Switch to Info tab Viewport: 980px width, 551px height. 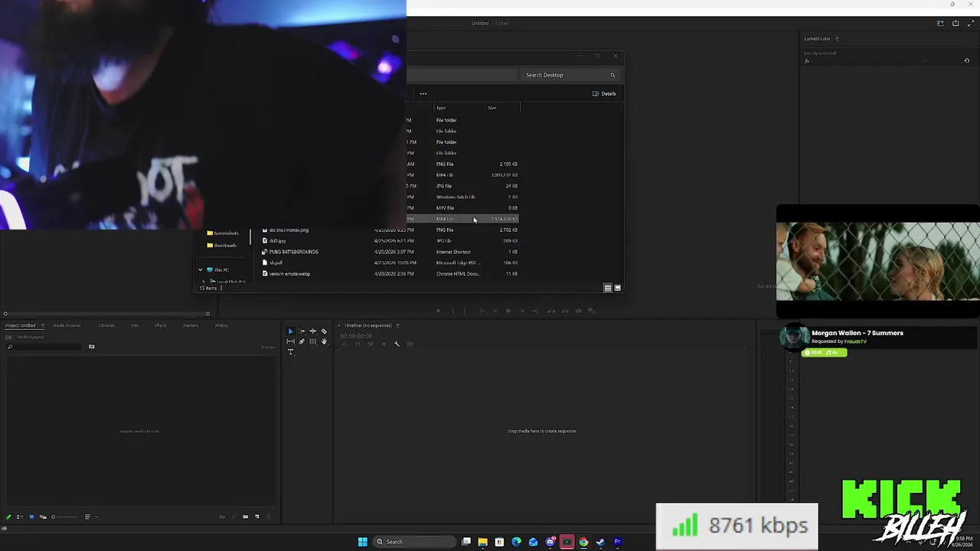[135, 325]
